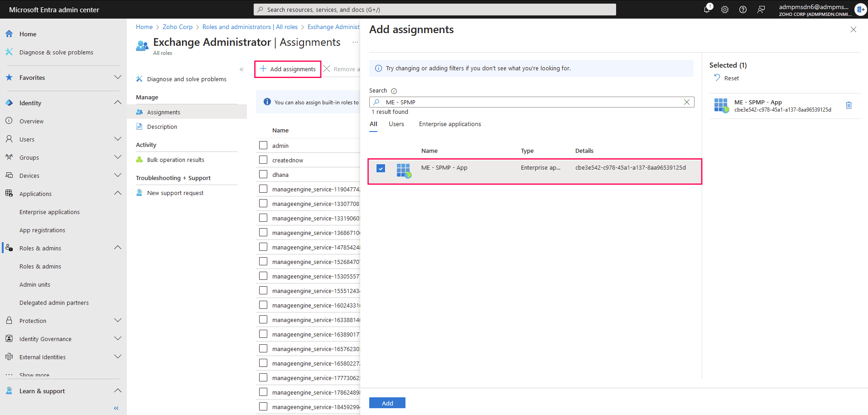This screenshot has height=415, width=868.
Task: Check the admin row checkbox
Action: (263, 145)
